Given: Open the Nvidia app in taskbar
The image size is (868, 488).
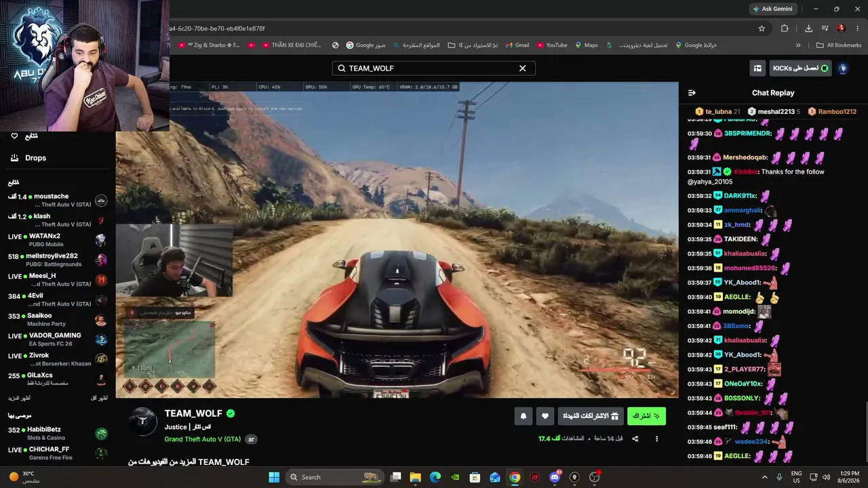Looking at the screenshot, I should pyautogui.click(x=455, y=477).
